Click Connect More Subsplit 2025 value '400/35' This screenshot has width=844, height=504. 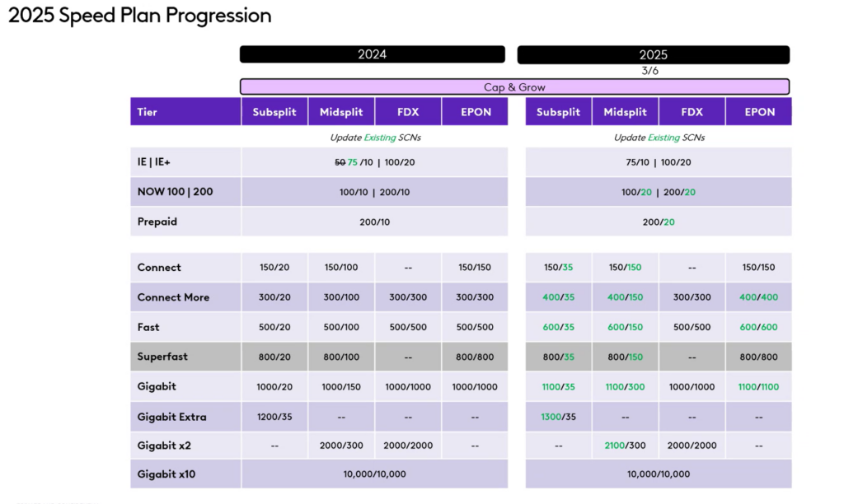[x=558, y=297]
